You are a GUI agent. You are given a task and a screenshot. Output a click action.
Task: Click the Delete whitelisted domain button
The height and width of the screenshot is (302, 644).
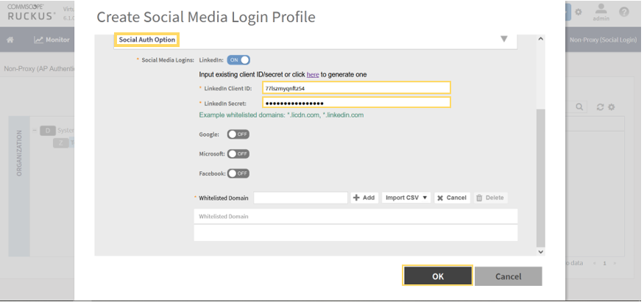(490, 198)
